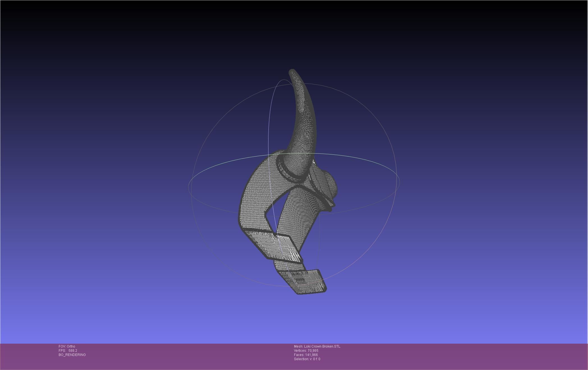This screenshot has width=588, height=370.
Task: Click the Selection: v: 0 f: 0 text
Action: 307,359
